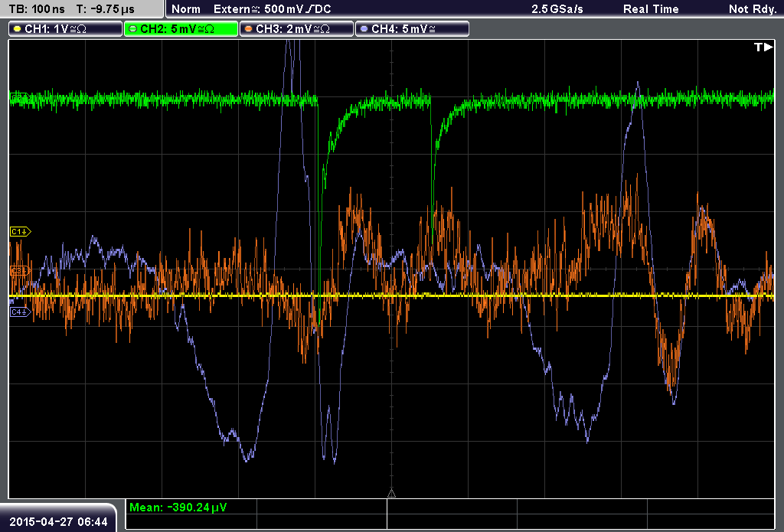Click the orange dot in CH3 tab
784x532 pixels.
(249, 29)
